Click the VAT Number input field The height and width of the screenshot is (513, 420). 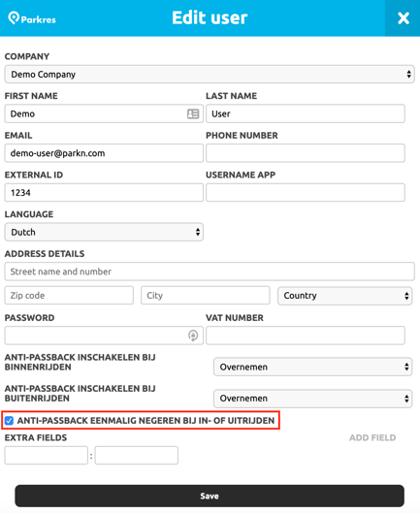[306, 336]
